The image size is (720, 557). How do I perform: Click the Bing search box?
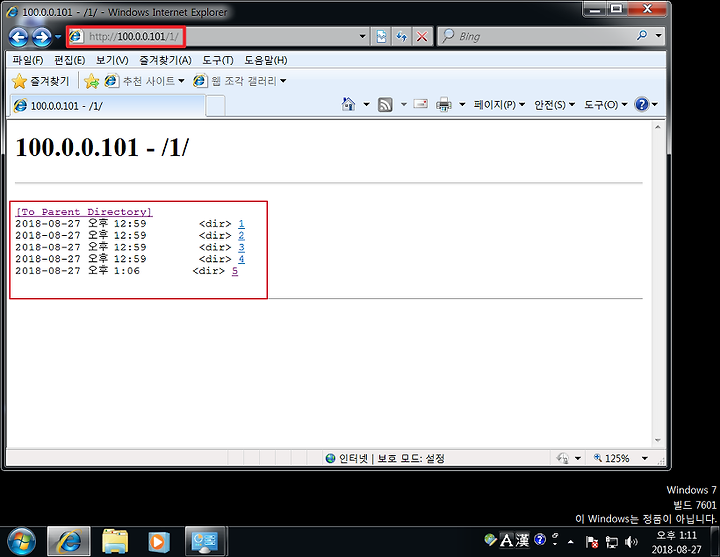(x=537, y=36)
